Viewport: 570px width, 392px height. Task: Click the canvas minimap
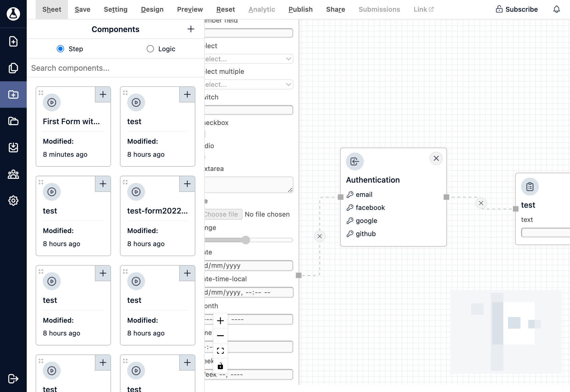pyautogui.click(x=506, y=332)
